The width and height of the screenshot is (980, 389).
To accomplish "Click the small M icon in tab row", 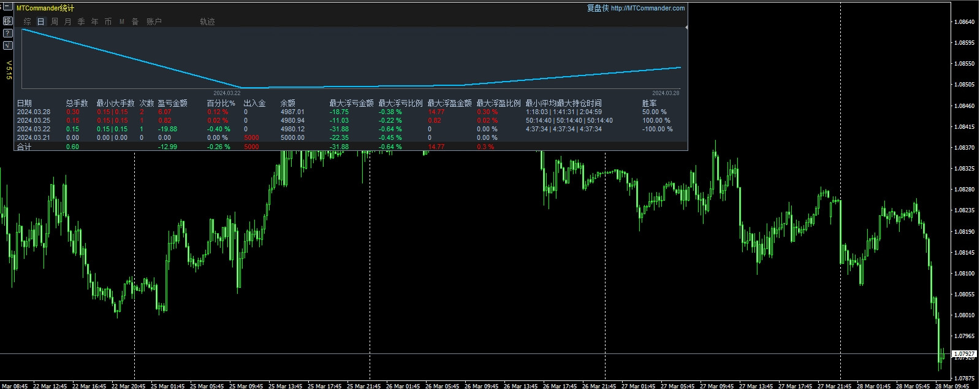I will click(122, 21).
